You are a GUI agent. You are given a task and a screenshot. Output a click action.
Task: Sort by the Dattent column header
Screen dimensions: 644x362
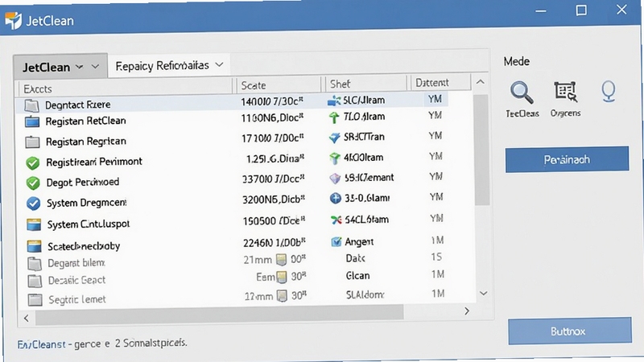(x=440, y=83)
